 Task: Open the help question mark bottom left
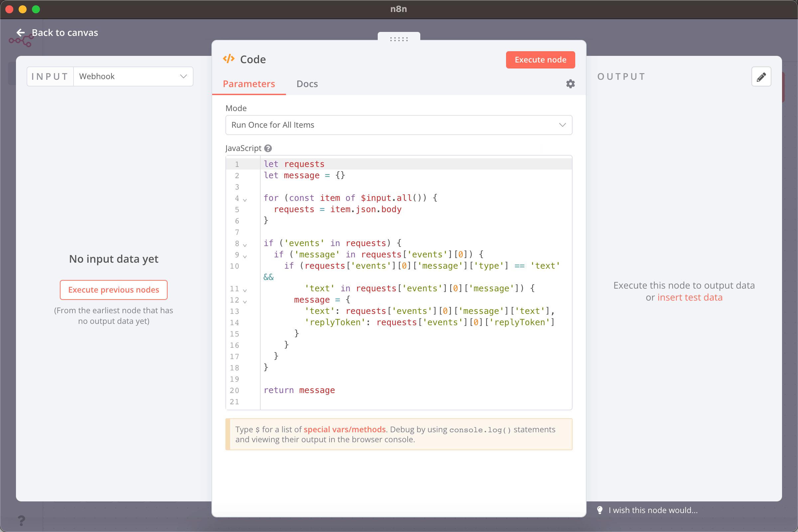[x=21, y=520]
